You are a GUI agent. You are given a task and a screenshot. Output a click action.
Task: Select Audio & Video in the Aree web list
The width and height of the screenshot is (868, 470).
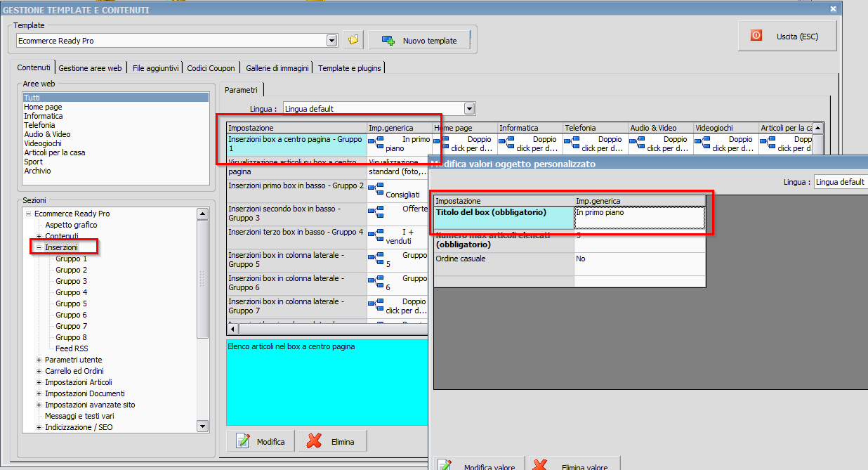coord(116,134)
